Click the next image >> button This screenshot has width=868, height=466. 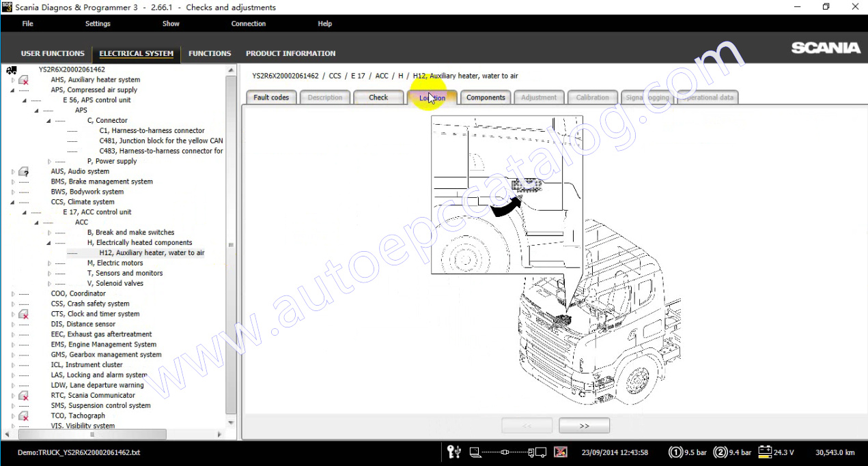[x=584, y=426]
